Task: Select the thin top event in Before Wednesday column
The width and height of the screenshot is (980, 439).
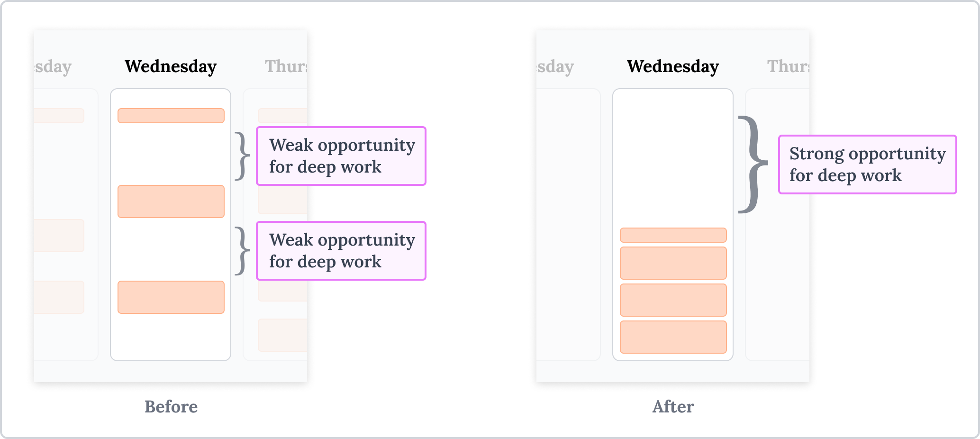Action: [x=171, y=116]
